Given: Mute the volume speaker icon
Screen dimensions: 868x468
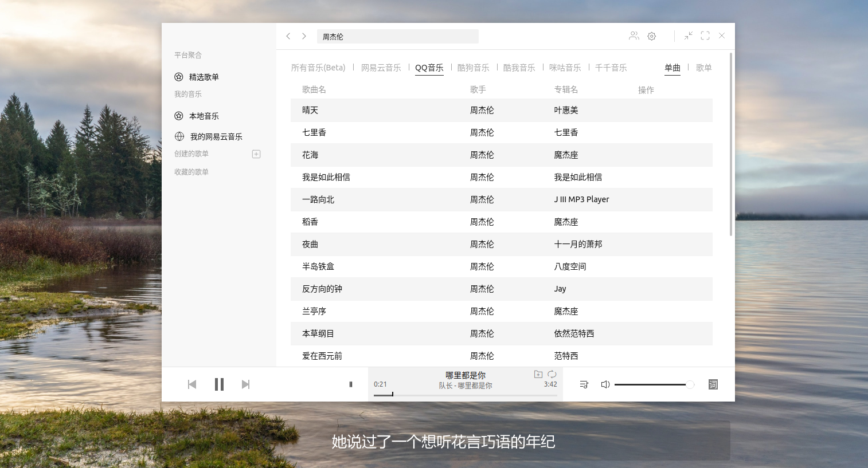Looking at the screenshot, I should 605,384.
